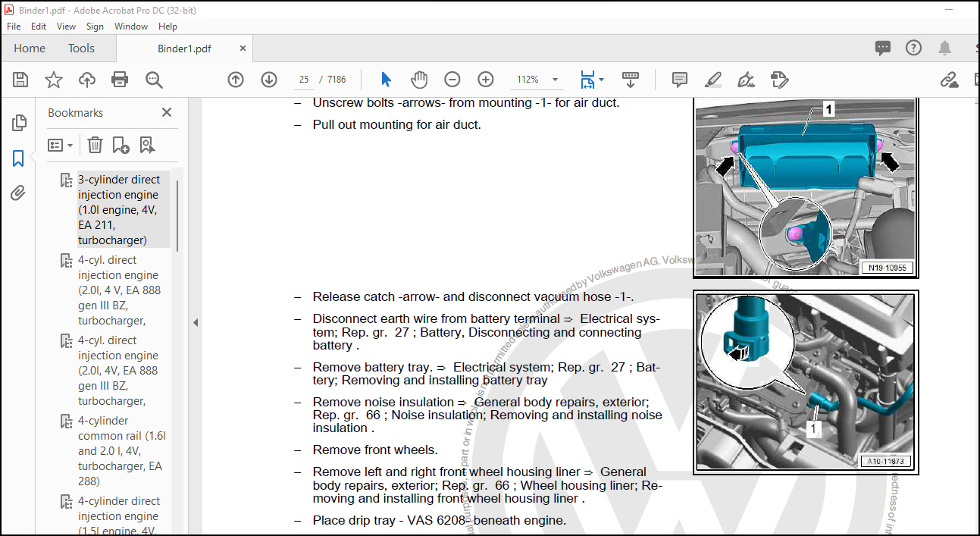Click the Save file icon
This screenshot has width=980, height=536.
pyautogui.click(x=20, y=80)
